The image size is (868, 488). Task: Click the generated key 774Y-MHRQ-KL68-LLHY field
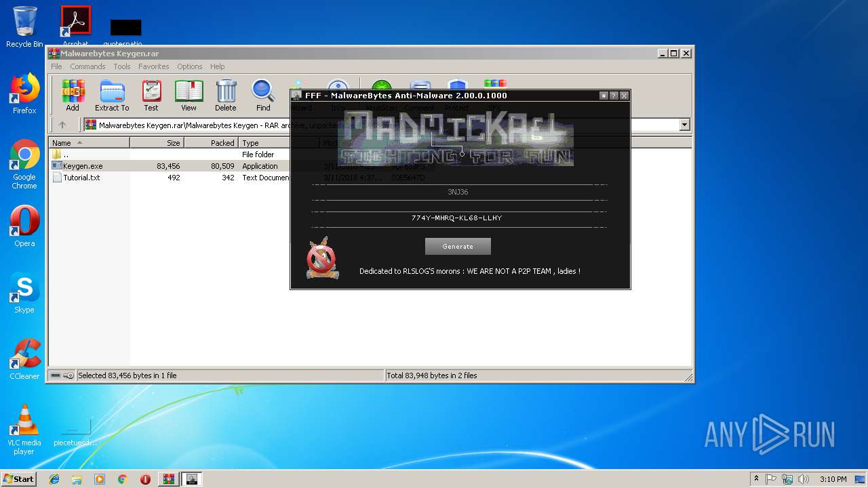[458, 218]
